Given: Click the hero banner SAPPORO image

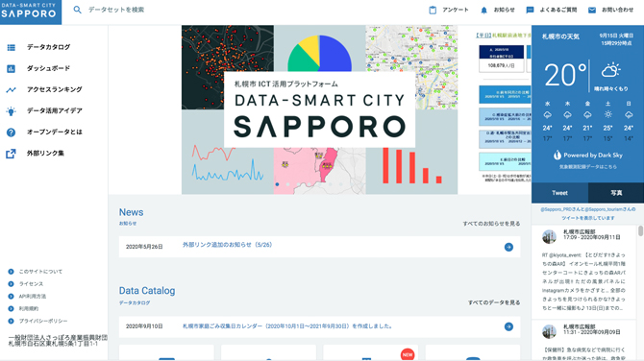Looking at the screenshot, I should [319, 109].
